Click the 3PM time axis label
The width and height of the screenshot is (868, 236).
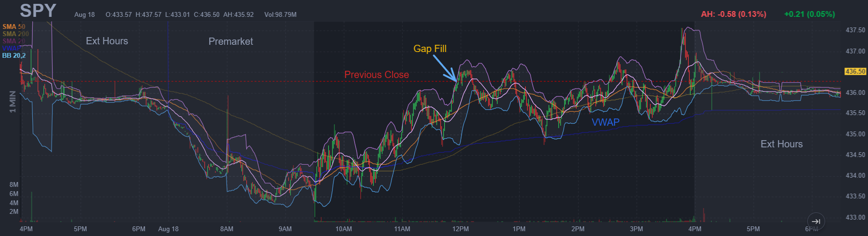pos(636,229)
